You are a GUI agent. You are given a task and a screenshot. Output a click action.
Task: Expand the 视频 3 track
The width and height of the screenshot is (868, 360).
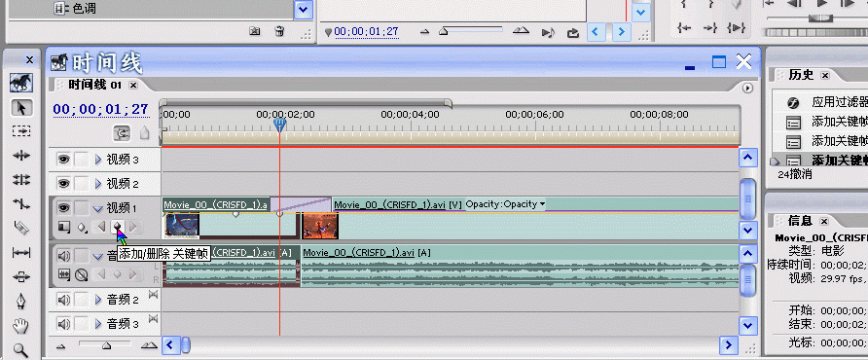(x=98, y=160)
